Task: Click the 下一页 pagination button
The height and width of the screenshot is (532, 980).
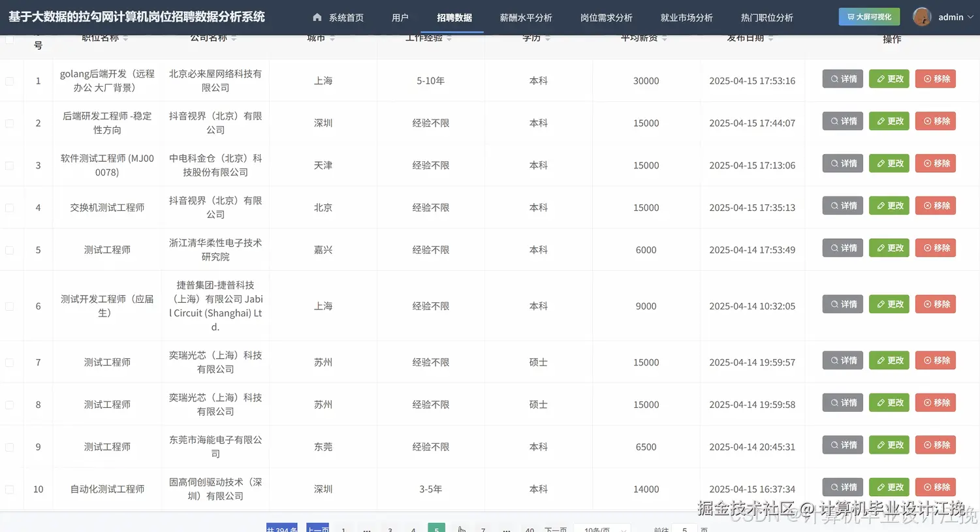Action: 556,529
